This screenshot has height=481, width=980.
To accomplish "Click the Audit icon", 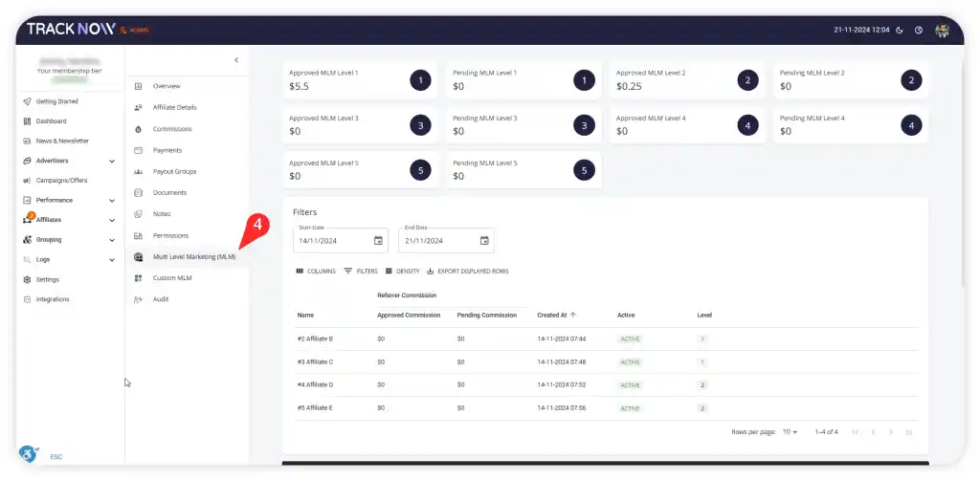I will tap(139, 300).
